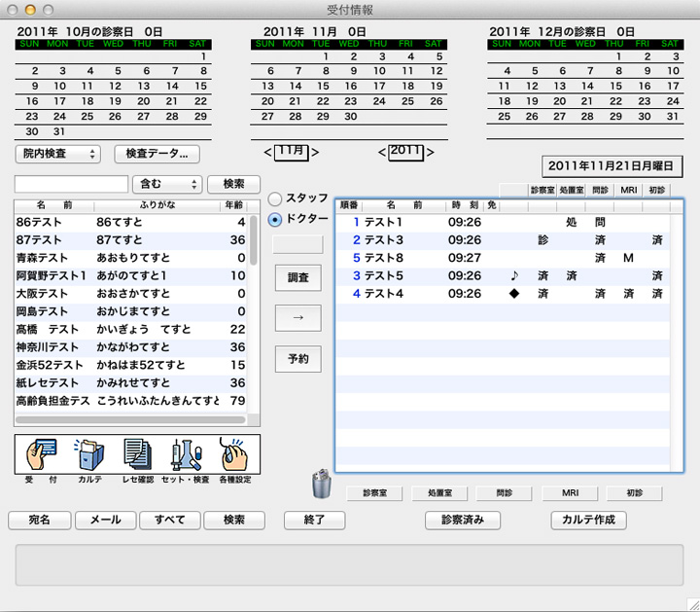Click the 診察済み button
The height and width of the screenshot is (612, 700).
coord(463,521)
